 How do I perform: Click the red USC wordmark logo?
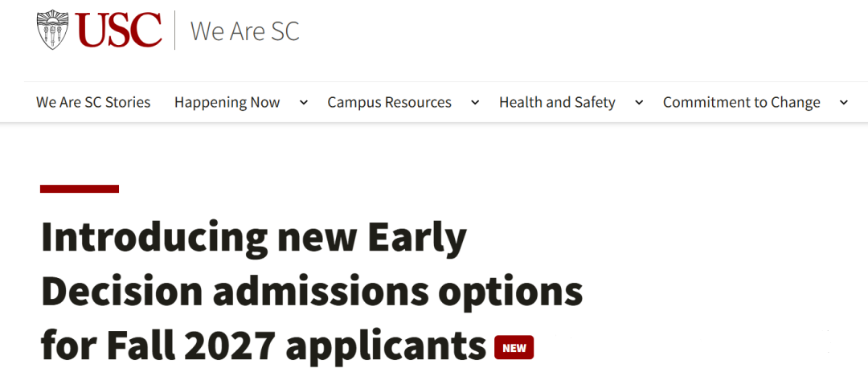[119, 30]
